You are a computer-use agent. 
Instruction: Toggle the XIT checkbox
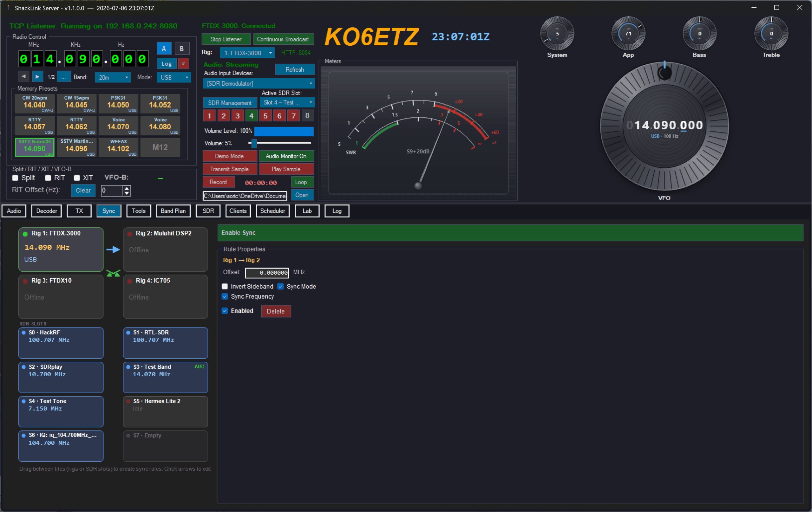pos(77,178)
